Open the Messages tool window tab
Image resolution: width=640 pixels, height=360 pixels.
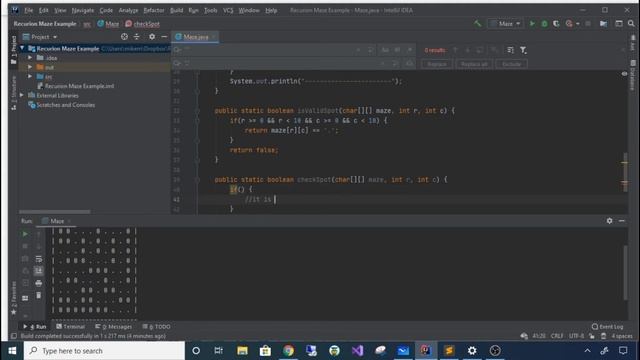pyautogui.click(x=114, y=327)
